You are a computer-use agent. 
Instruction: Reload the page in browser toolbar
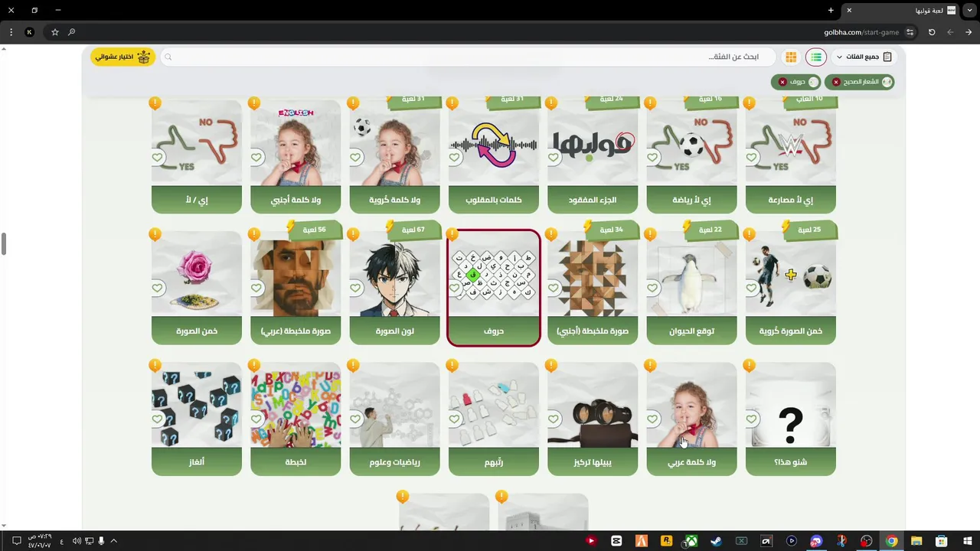932,32
